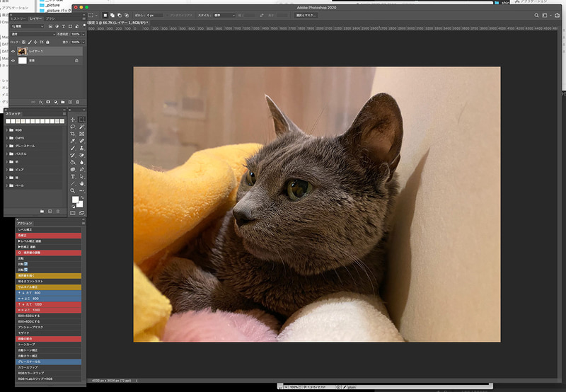
Task: Select the Line tool
Action: point(73,184)
